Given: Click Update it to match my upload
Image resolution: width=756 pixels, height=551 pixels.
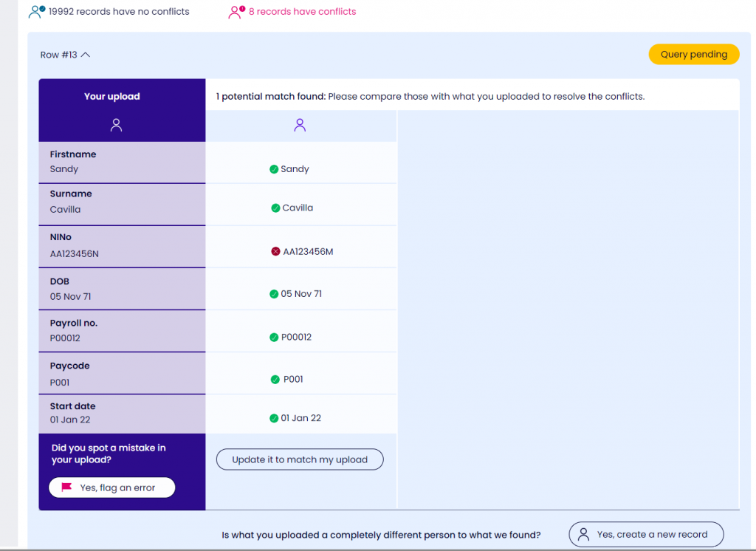Looking at the screenshot, I should pos(300,459).
